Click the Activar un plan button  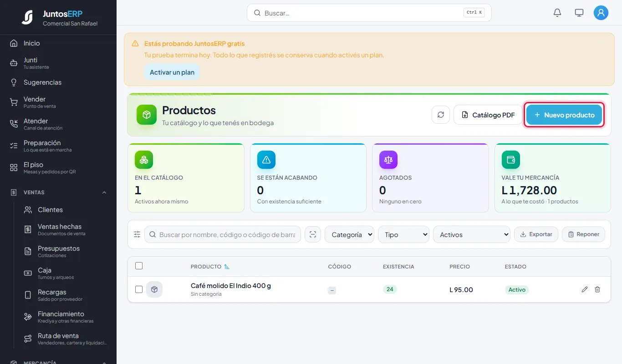click(x=172, y=72)
